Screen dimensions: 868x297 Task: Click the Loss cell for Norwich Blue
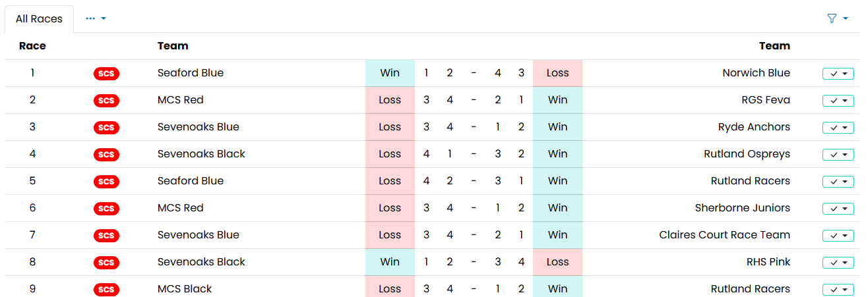pos(557,73)
